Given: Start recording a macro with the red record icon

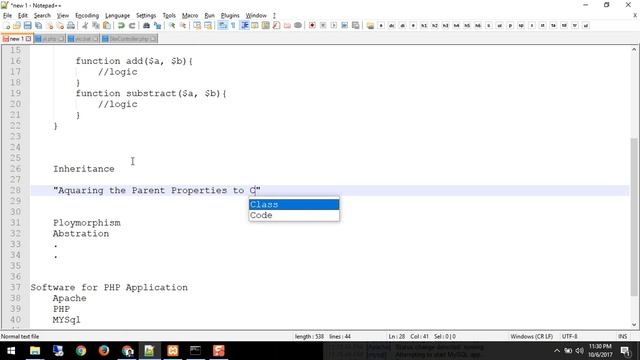Looking at the screenshot, I should [x=312, y=26].
